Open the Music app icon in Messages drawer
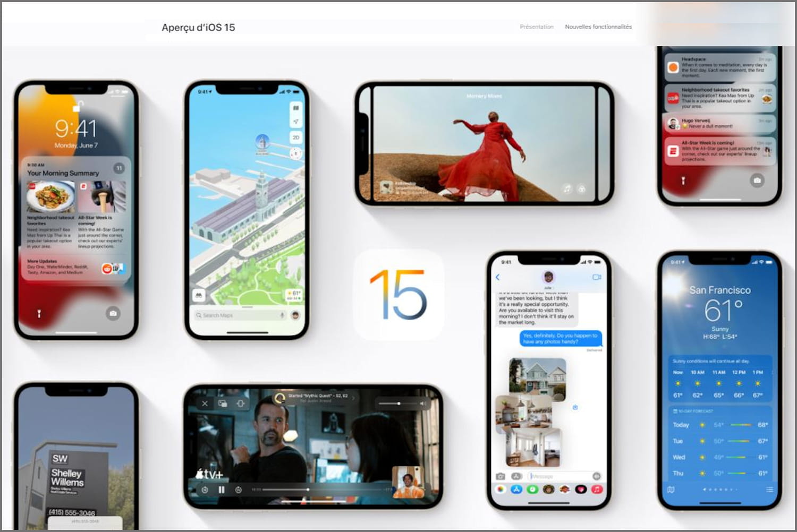Viewport: 797px width, 532px height. pyautogui.click(x=597, y=489)
